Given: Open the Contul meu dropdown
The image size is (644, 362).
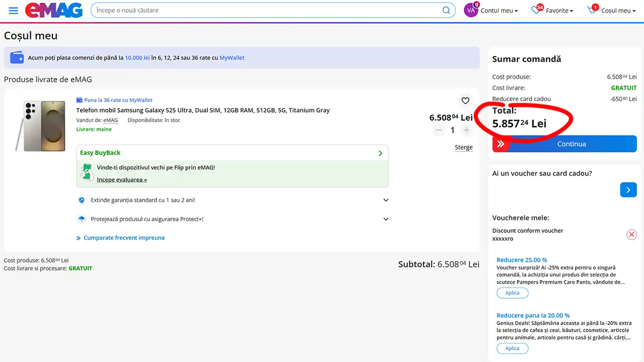Looking at the screenshot, I should (499, 11).
